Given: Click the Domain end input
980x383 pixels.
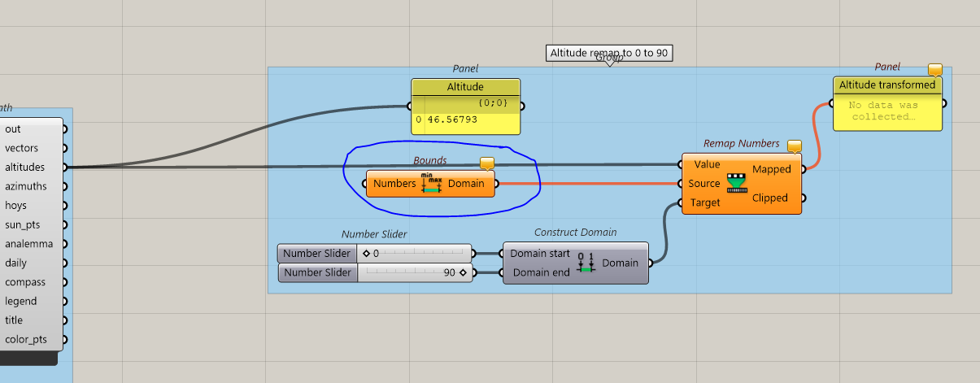Looking at the screenshot, I should pyautogui.click(x=542, y=272).
